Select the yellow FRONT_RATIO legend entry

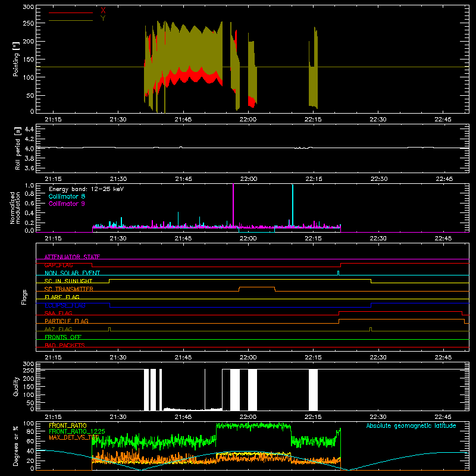tap(68, 425)
